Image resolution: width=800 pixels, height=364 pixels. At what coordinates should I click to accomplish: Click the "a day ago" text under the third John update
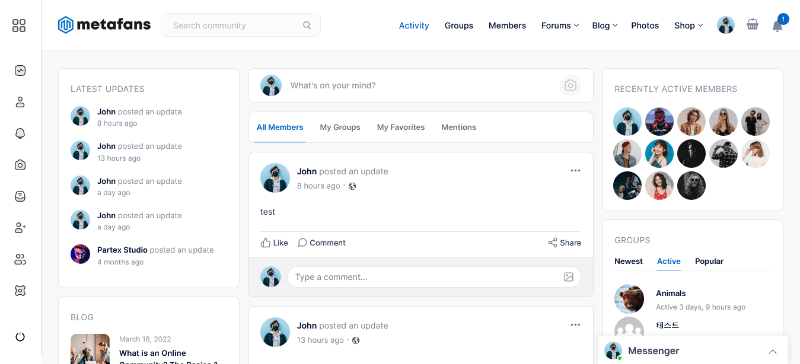(x=114, y=193)
